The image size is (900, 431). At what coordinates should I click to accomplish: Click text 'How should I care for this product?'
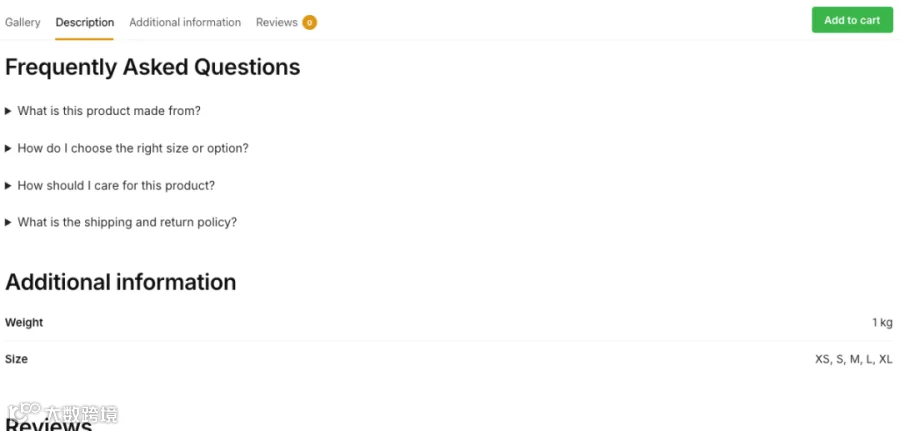pos(116,185)
